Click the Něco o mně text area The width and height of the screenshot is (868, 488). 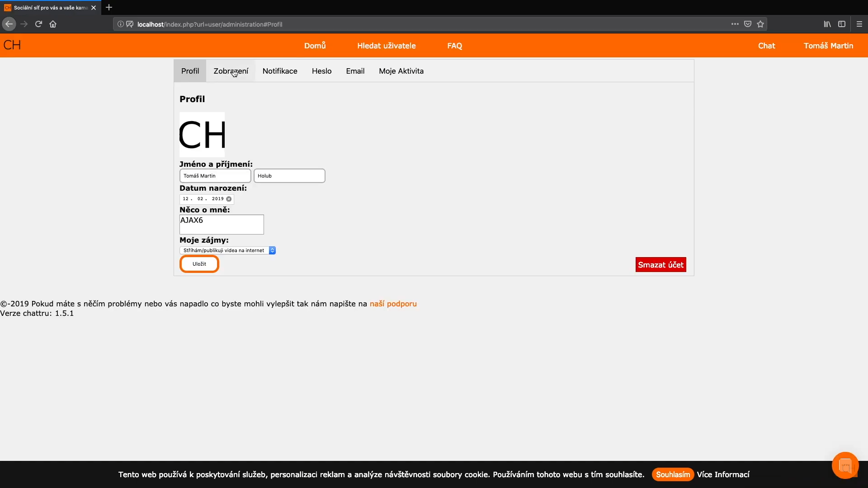click(x=222, y=225)
